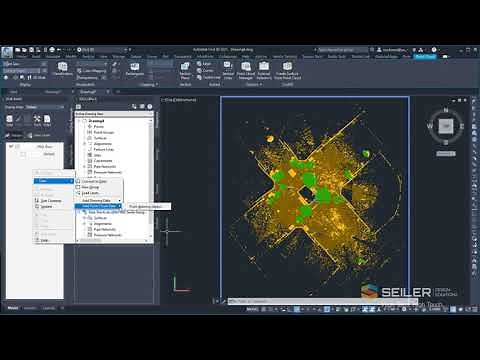Select Feature Lines in the Toolspace tree
This screenshot has height=360, width=480.
(x=104, y=149)
